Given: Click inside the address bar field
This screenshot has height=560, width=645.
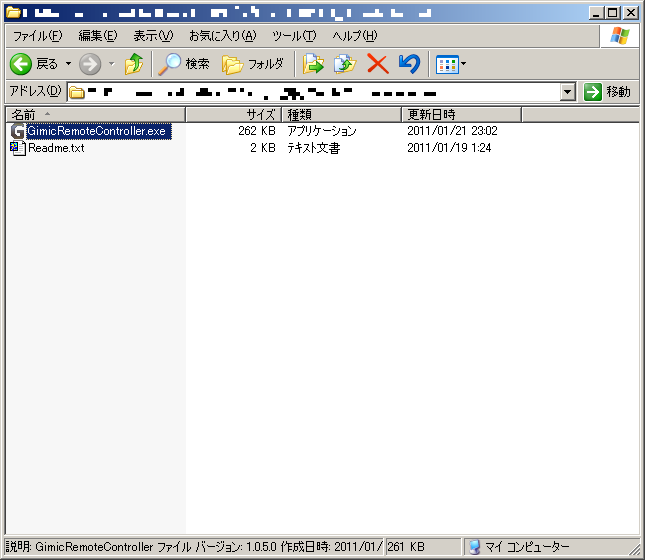Looking at the screenshot, I should (x=320, y=92).
